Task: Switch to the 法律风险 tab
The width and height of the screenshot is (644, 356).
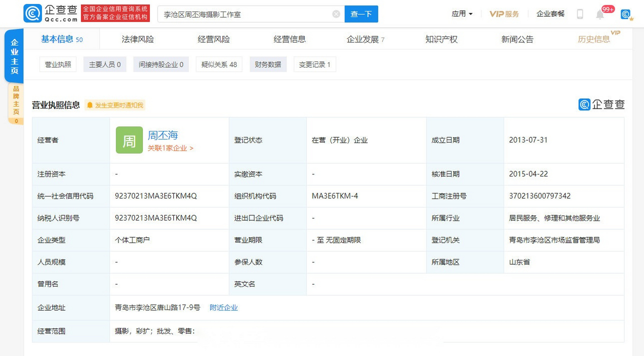Action: pyautogui.click(x=138, y=39)
